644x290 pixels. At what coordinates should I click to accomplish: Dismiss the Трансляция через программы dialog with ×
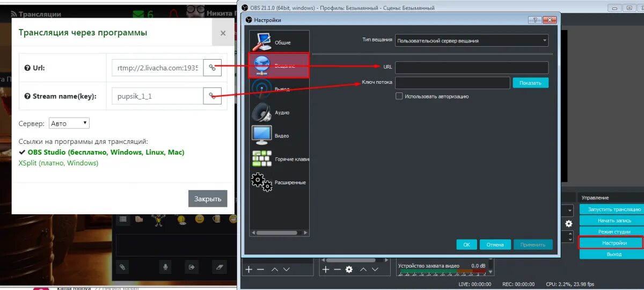click(x=223, y=33)
